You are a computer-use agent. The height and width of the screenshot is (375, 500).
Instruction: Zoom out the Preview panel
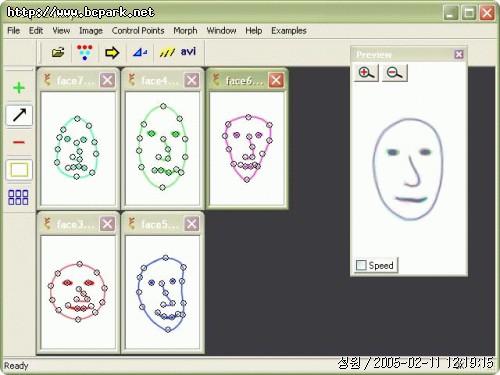click(x=395, y=73)
